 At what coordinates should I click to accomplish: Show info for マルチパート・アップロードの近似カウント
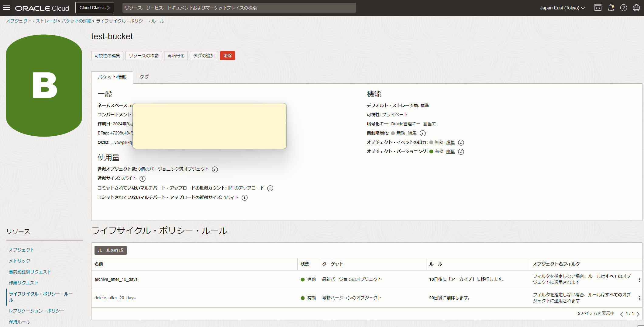tap(270, 188)
